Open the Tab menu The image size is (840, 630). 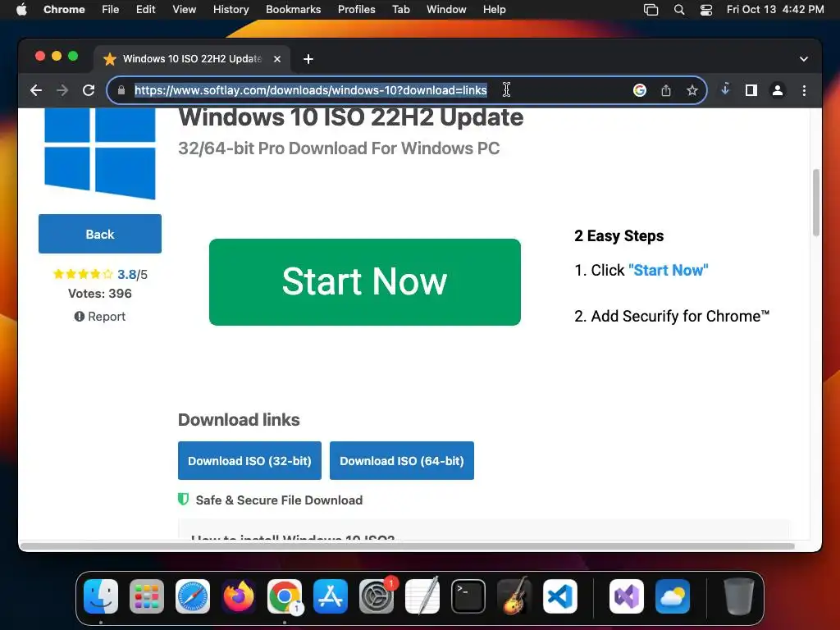[x=400, y=10]
